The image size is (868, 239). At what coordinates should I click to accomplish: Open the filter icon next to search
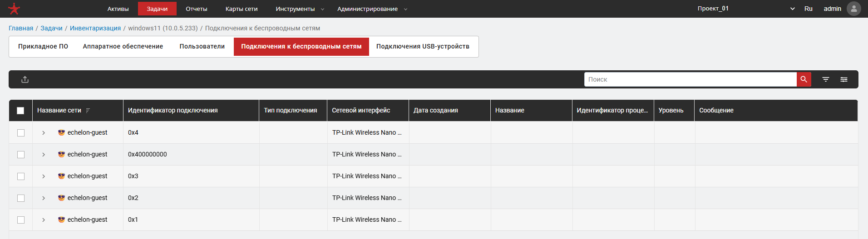[826, 79]
